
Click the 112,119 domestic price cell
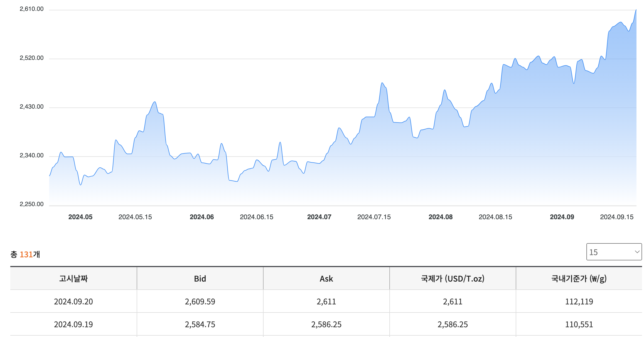579,301
